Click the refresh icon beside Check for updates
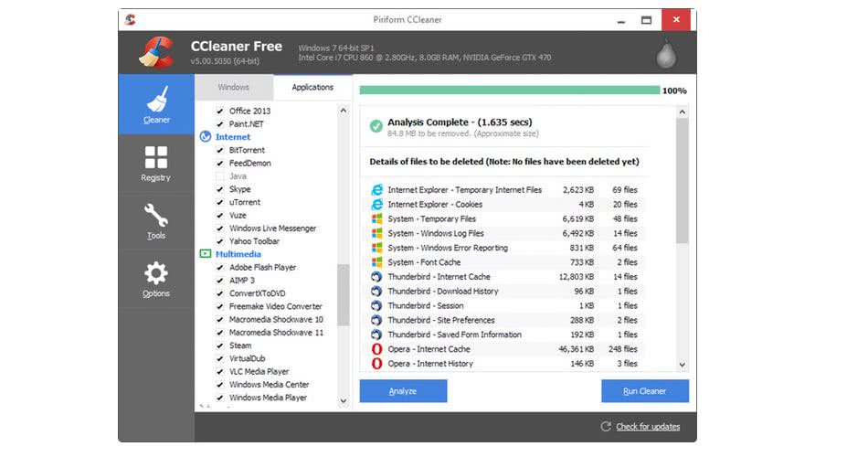The image size is (868, 457). [x=606, y=427]
